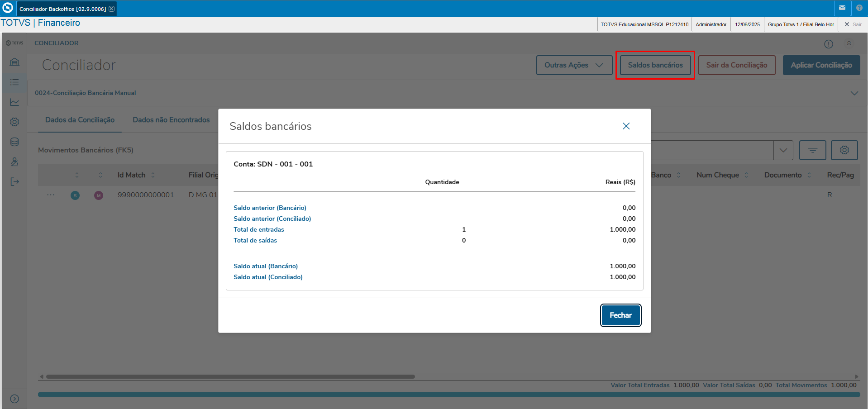Click the Total Movimentos footer label
868x409 pixels.
(801, 385)
